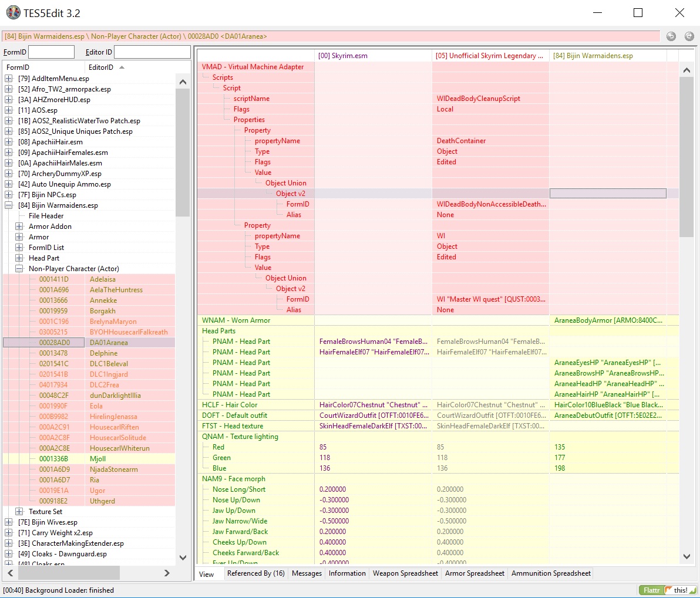Expand the [7E] Bijin Wives.esp node

[8, 522]
